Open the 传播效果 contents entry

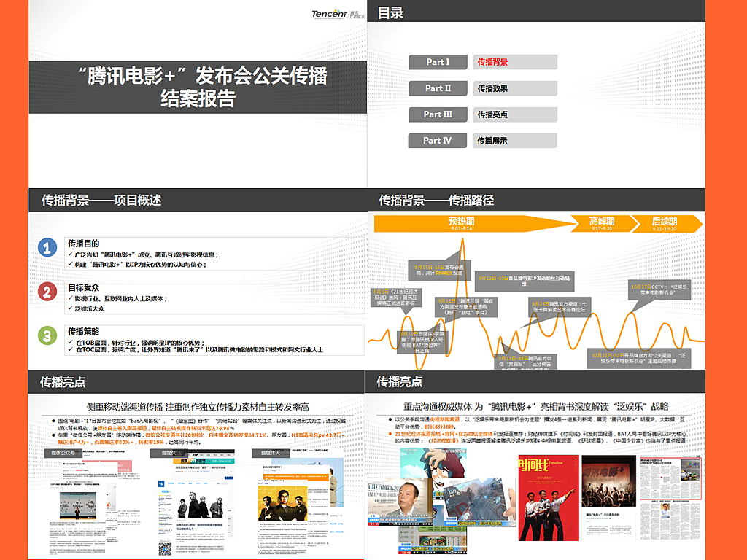point(515,88)
